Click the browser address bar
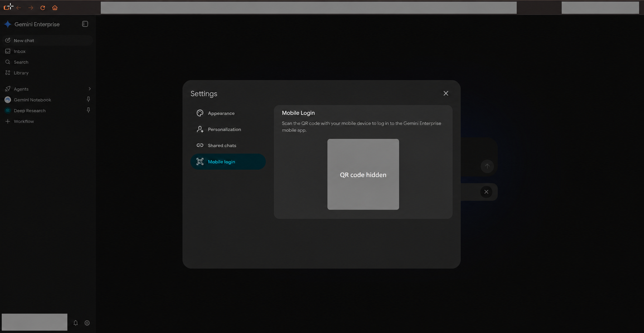The height and width of the screenshot is (333, 644). (x=309, y=7)
